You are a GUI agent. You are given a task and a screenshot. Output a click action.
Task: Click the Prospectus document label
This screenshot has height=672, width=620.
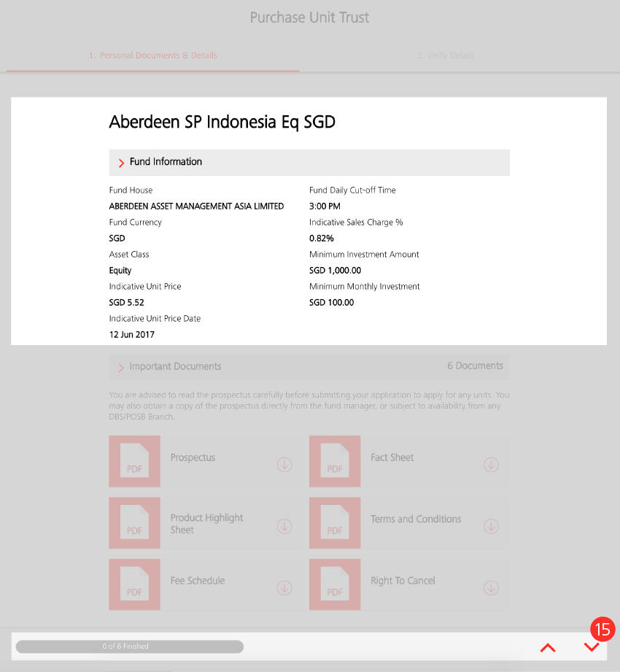click(193, 457)
